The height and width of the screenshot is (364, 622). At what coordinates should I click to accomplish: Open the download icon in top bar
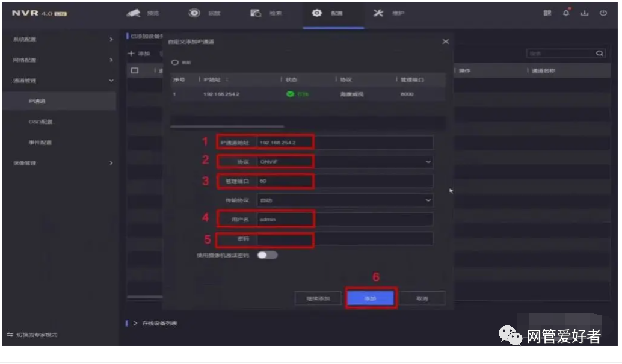584,13
